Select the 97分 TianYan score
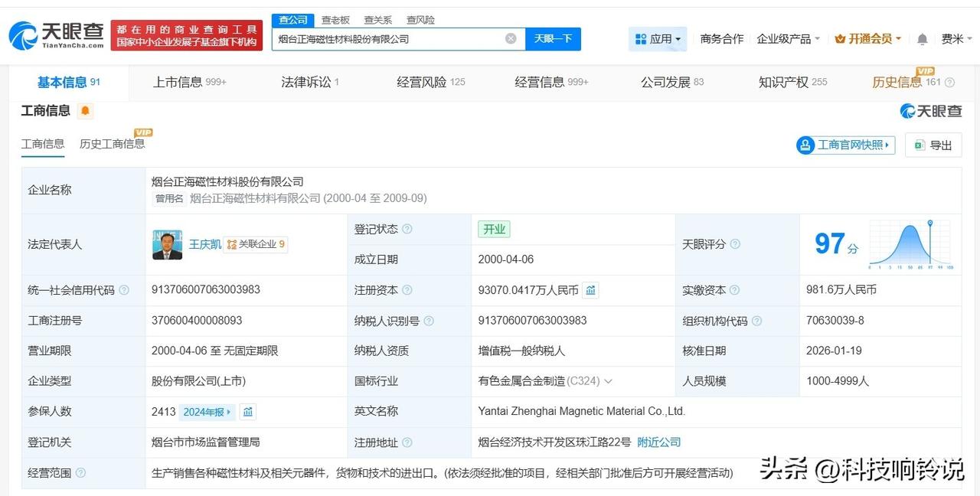The height and width of the screenshot is (496, 980). click(x=837, y=244)
